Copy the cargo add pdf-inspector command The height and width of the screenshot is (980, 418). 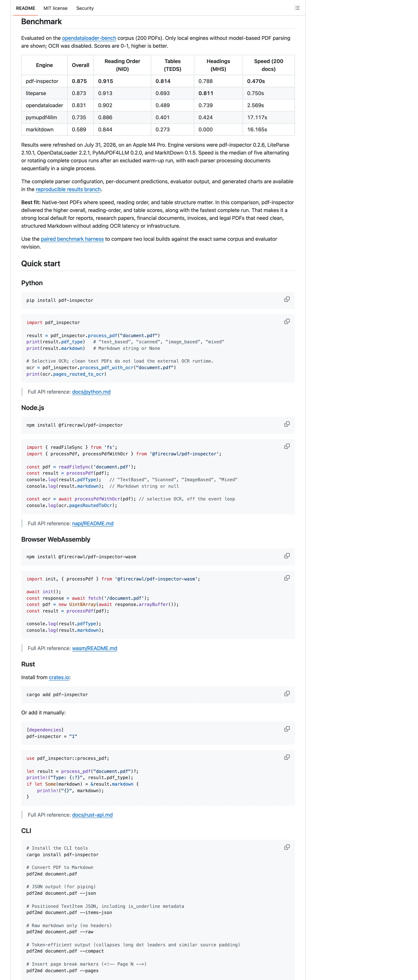[x=287, y=694]
